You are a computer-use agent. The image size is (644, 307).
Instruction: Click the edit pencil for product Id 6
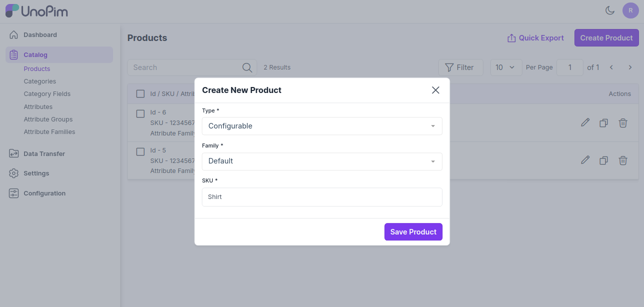585,122
